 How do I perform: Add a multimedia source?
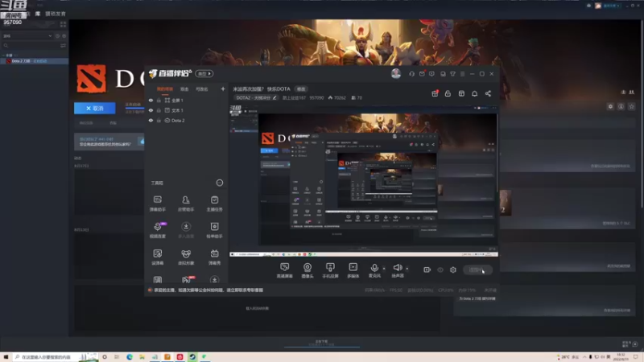click(353, 270)
